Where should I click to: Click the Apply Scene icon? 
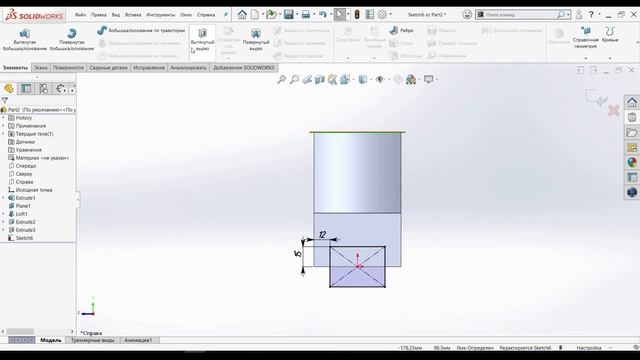[411, 79]
